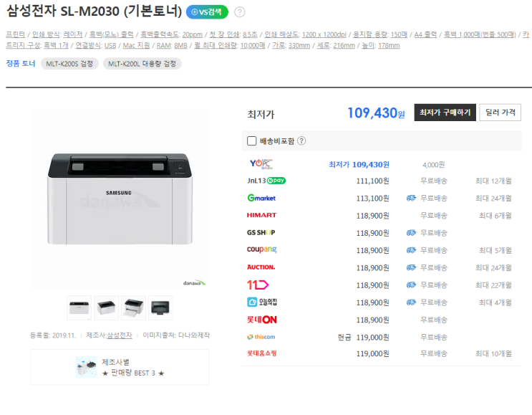The height and width of the screenshot is (415, 532).
Task: Open the 제조사별 판매량 BEST 3 banner
Action: coord(120,367)
